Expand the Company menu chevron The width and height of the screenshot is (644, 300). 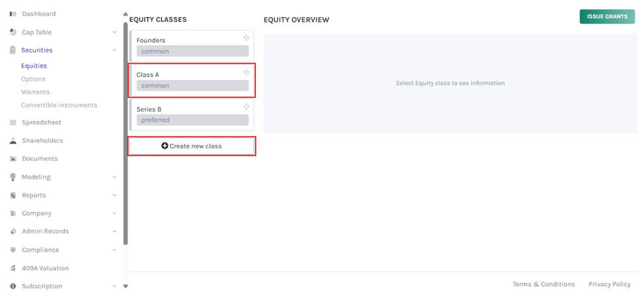pyautogui.click(x=114, y=213)
